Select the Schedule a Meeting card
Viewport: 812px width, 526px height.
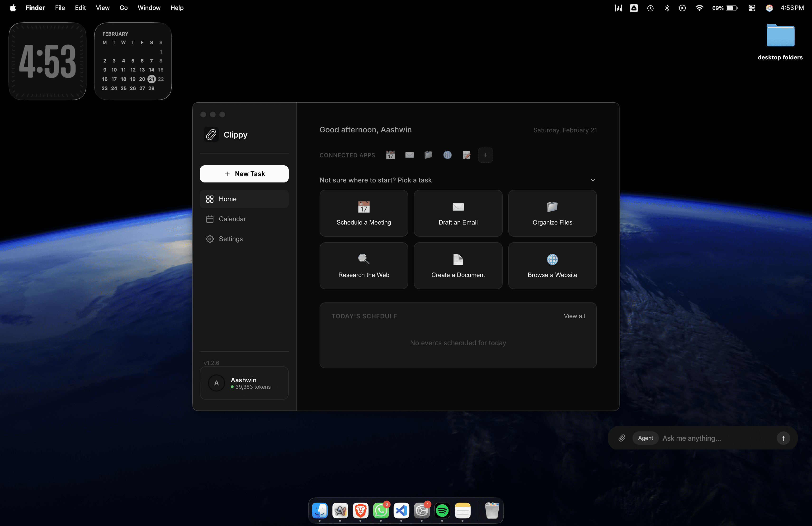tap(363, 213)
